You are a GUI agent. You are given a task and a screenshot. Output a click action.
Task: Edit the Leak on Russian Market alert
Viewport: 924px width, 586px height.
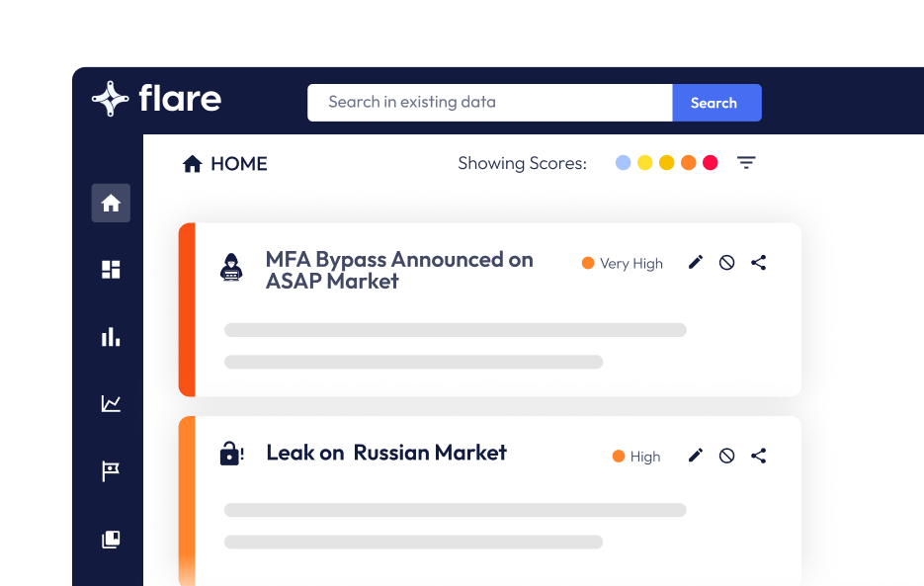696,456
